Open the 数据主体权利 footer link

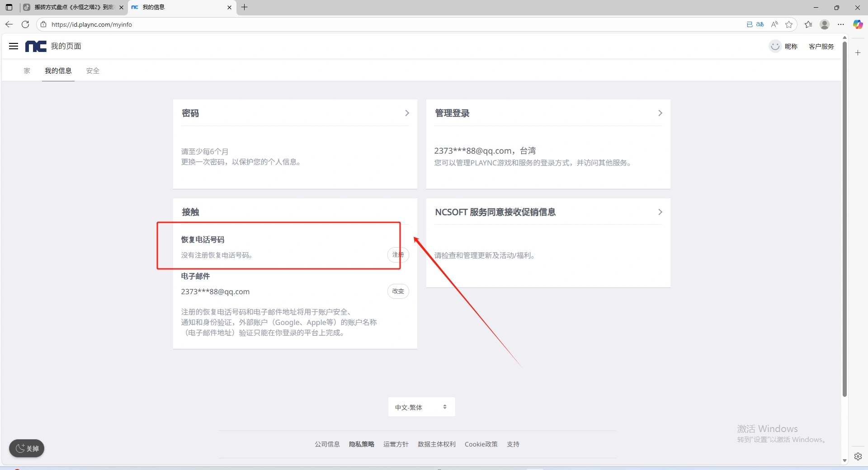click(x=437, y=444)
